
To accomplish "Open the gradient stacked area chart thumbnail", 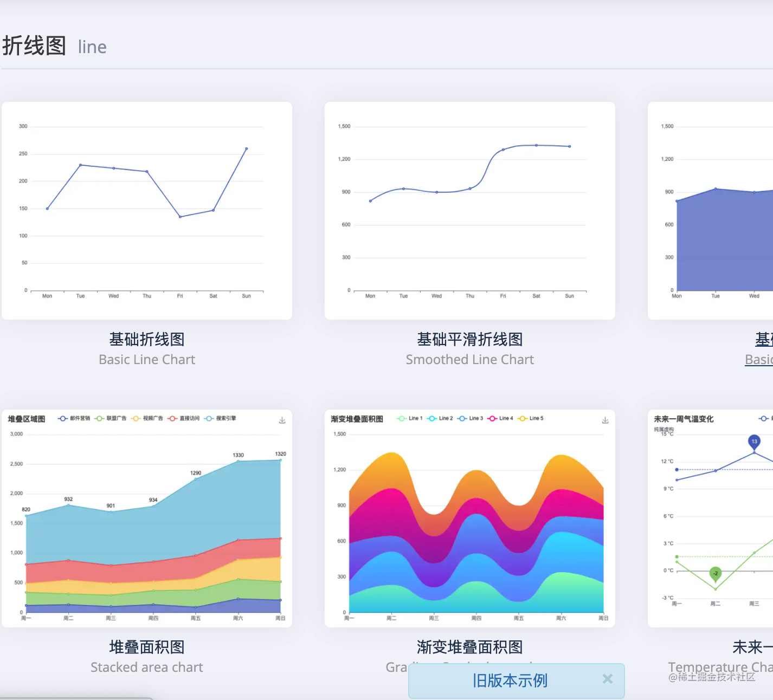I will [470, 518].
